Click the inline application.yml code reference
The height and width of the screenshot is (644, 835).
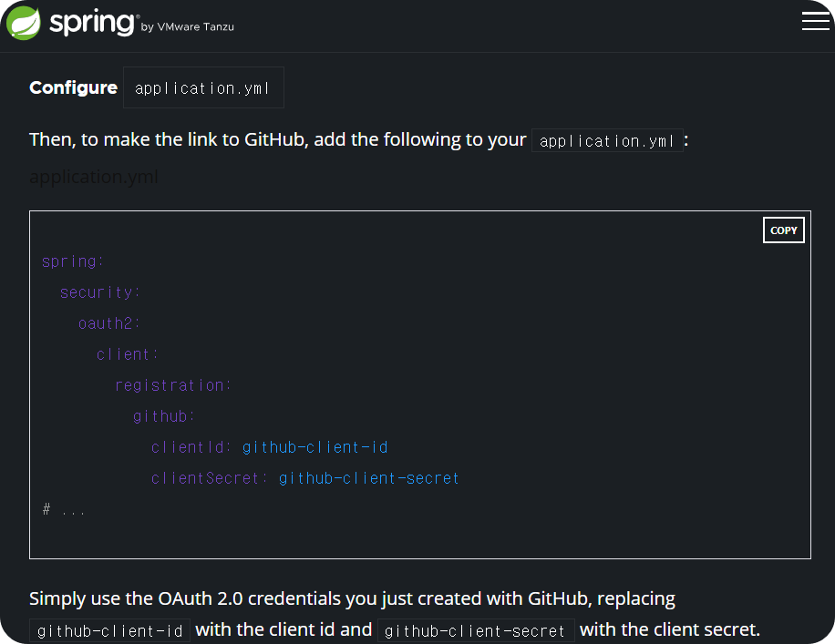607,140
